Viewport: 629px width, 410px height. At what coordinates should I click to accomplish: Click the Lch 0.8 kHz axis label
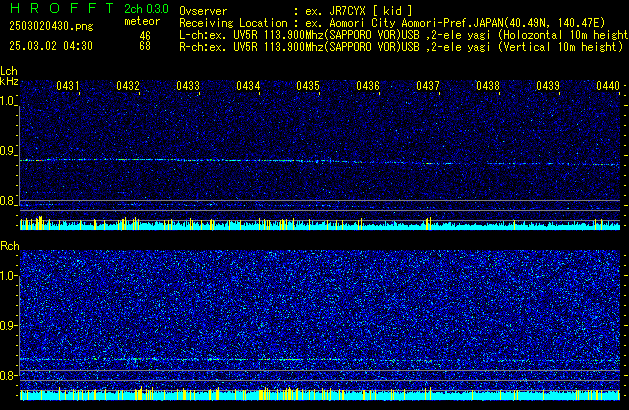click(x=8, y=201)
